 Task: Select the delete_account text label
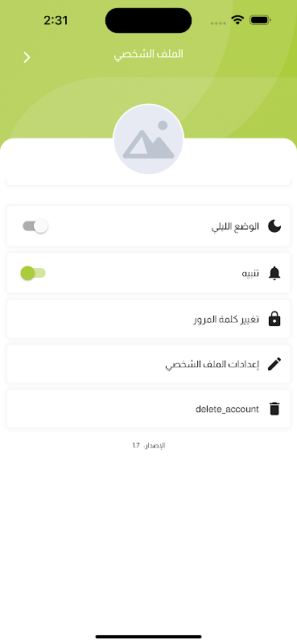[x=227, y=409]
